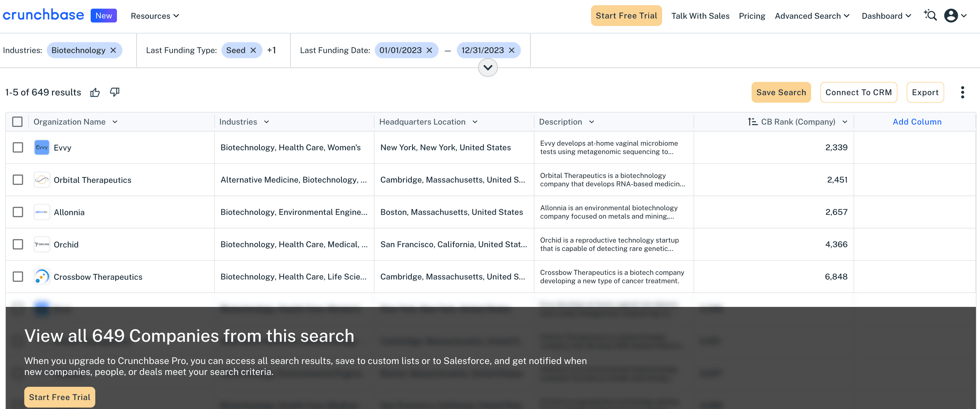
Task: Open the Organization Name column sort dropdown
Action: point(115,122)
